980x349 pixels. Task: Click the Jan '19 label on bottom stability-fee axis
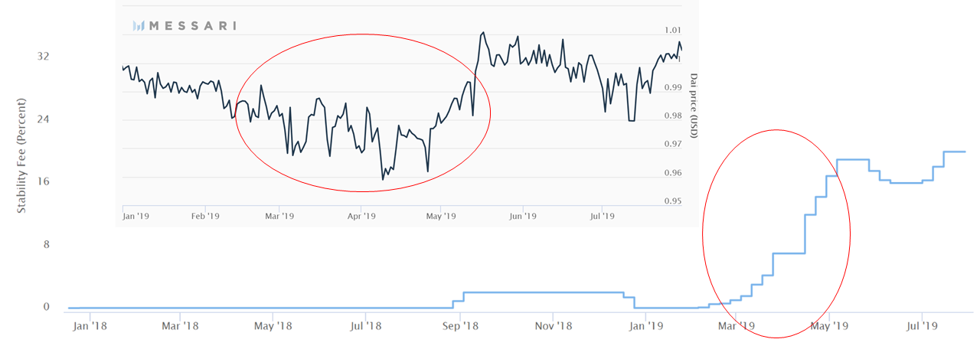[x=645, y=326]
